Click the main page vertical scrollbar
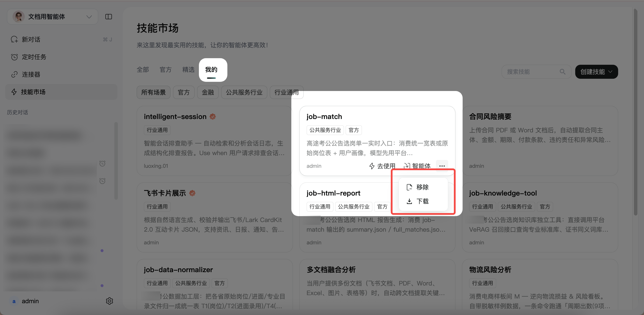Screen dimensions: 644x315 [635, 112]
